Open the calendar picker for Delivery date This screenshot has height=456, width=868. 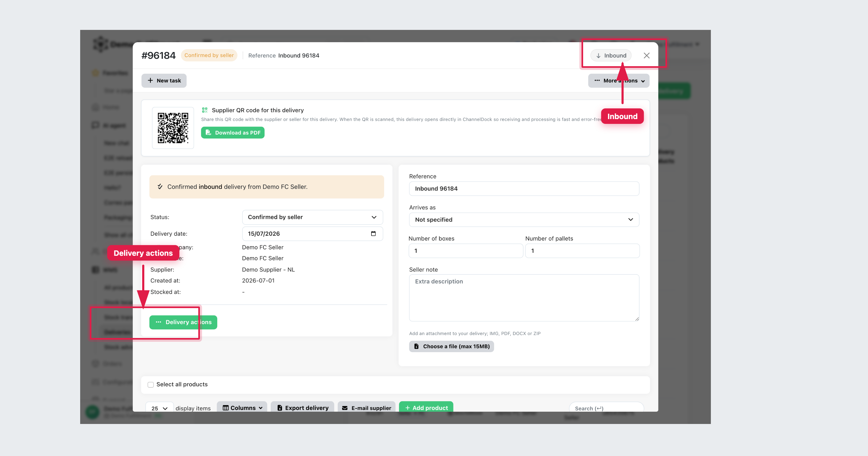tap(373, 234)
